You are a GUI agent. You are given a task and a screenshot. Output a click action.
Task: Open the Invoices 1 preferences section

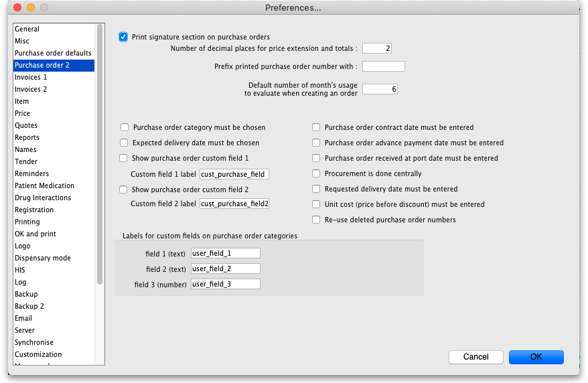tap(31, 77)
